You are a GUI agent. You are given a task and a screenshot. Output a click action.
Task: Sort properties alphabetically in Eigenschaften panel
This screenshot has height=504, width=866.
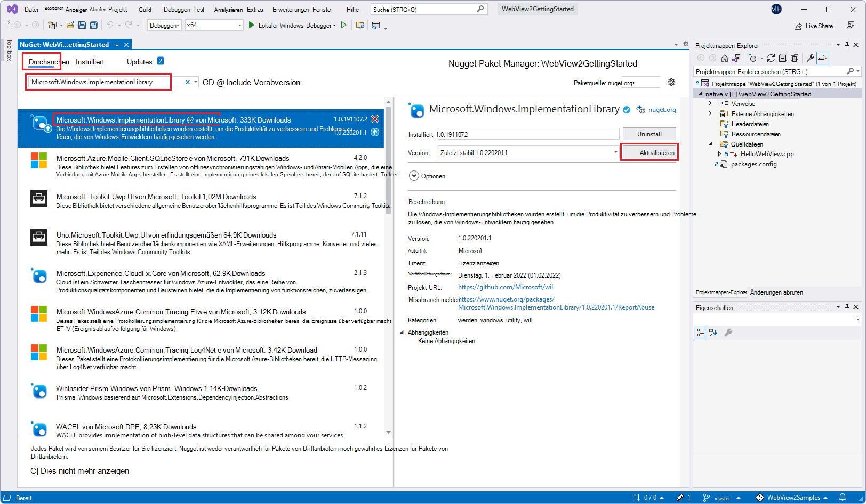click(x=713, y=332)
